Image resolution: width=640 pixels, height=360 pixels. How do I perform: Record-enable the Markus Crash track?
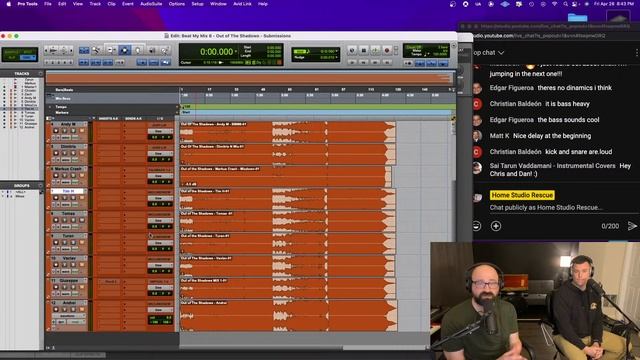click(56, 176)
